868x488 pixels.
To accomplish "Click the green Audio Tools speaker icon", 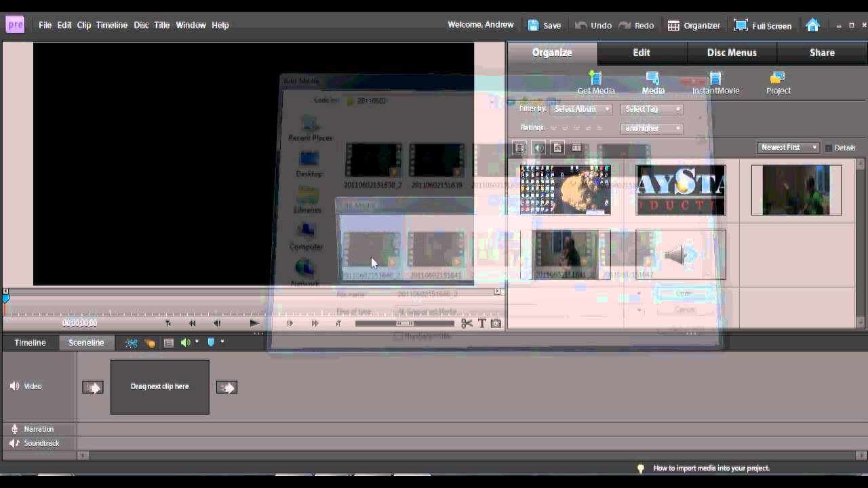I will pyautogui.click(x=185, y=342).
